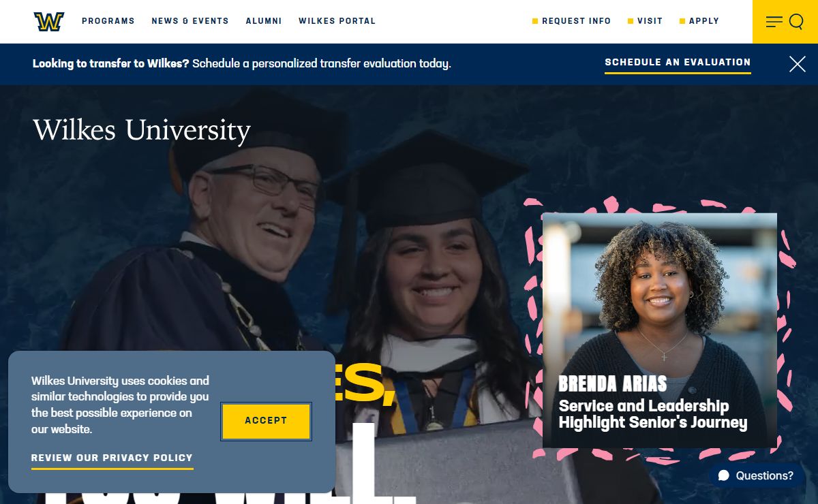Click the search magnifier icon

coord(796,22)
